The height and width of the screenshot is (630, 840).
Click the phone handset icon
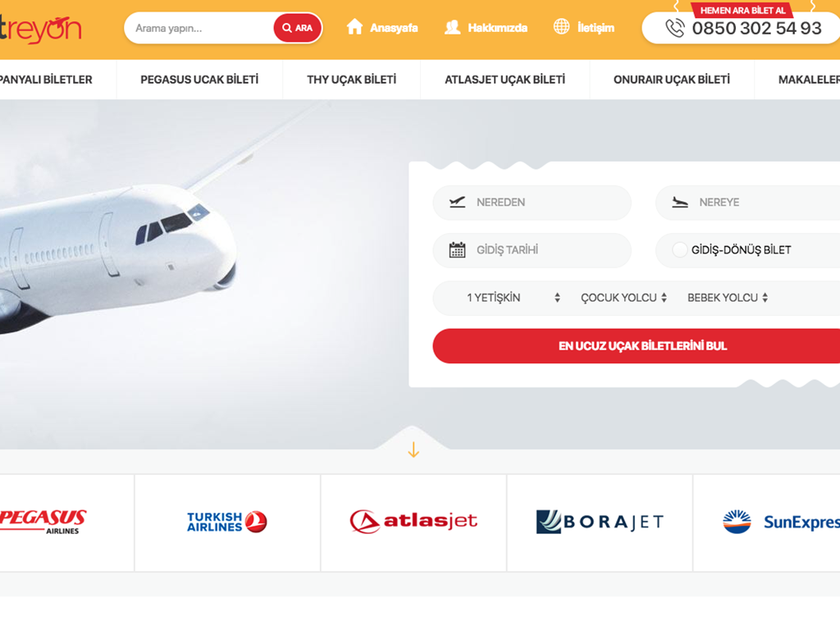(675, 28)
